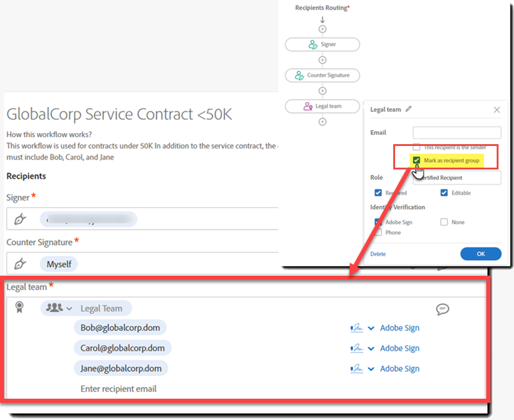
Task: Confirm the recipient settings with OK
Action: (481, 254)
